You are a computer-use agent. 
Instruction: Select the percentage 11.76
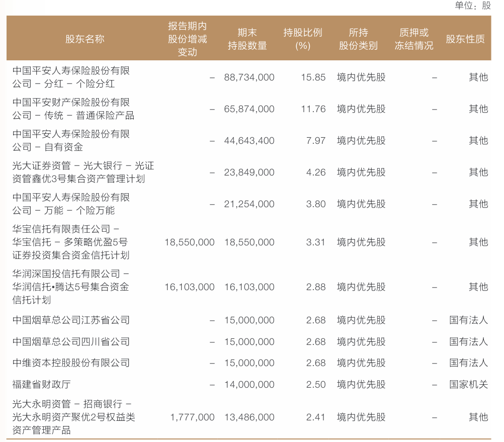pyautogui.click(x=313, y=109)
